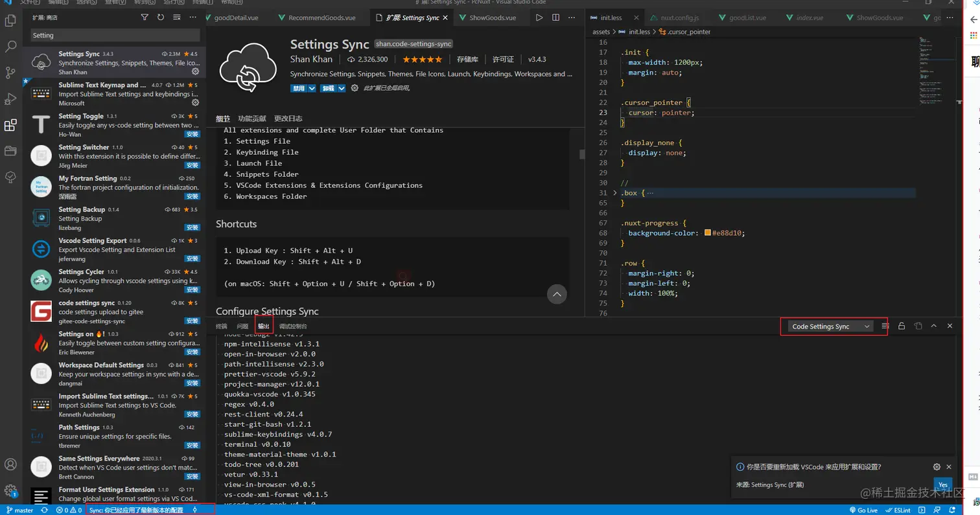Open the Explorer view in activity bar

point(10,21)
